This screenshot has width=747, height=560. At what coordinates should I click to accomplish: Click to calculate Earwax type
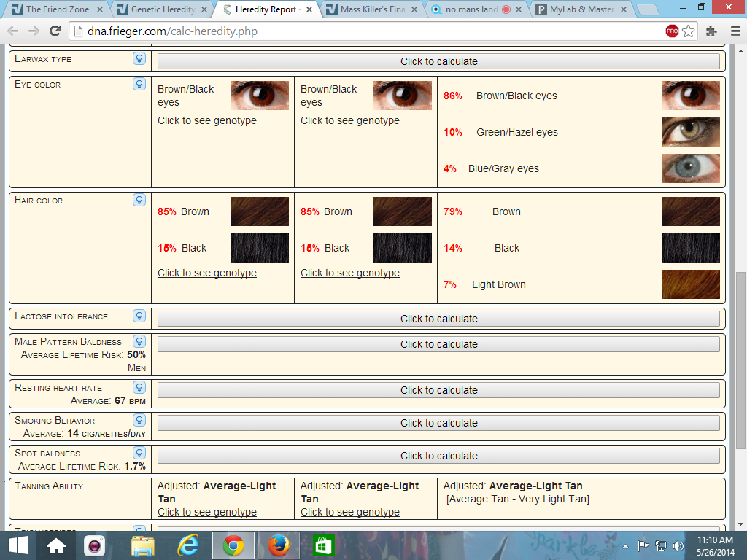[x=438, y=61]
